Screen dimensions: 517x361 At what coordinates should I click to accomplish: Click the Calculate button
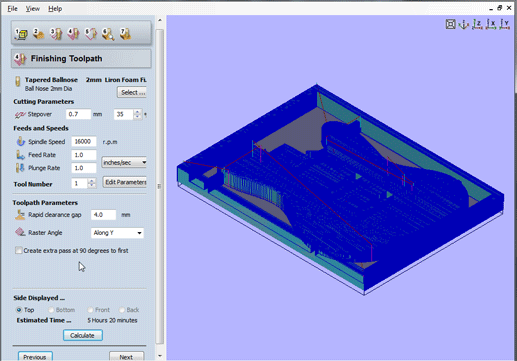coord(83,335)
